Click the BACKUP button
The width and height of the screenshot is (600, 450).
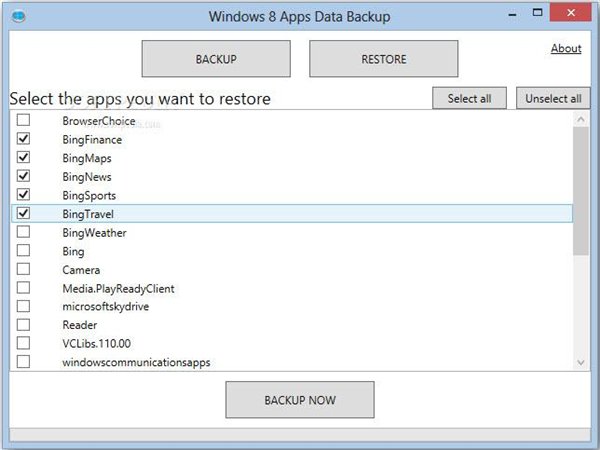click(216, 59)
